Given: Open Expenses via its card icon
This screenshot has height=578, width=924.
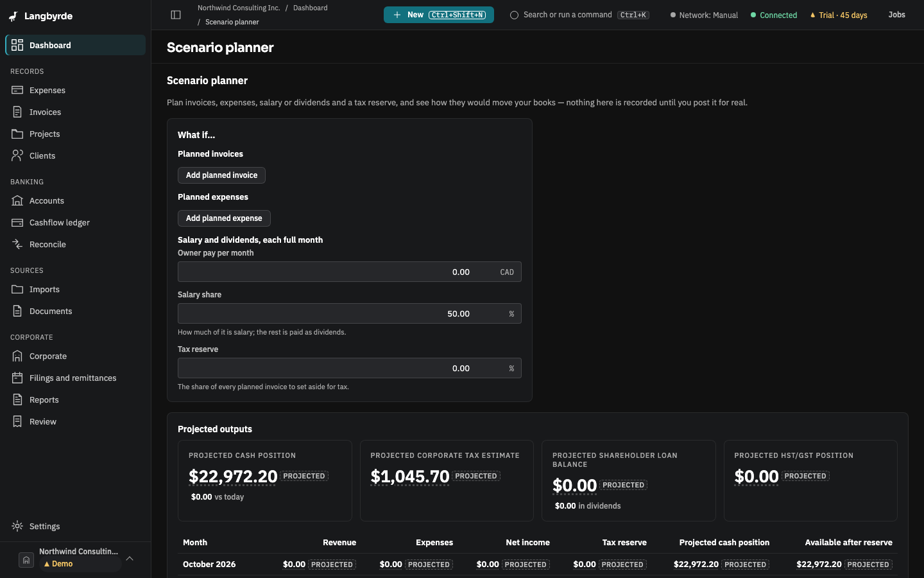Looking at the screenshot, I should [17, 90].
